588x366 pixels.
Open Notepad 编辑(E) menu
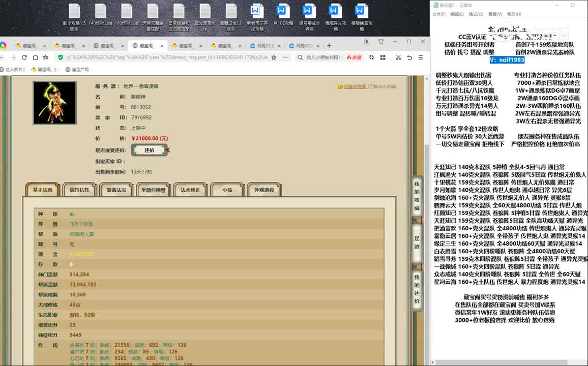pyautogui.click(x=457, y=14)
